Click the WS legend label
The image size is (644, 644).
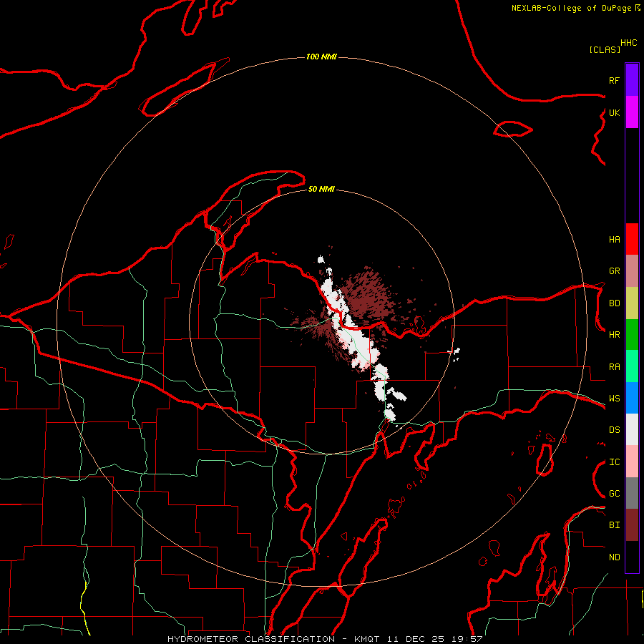(x=615, y=399)
